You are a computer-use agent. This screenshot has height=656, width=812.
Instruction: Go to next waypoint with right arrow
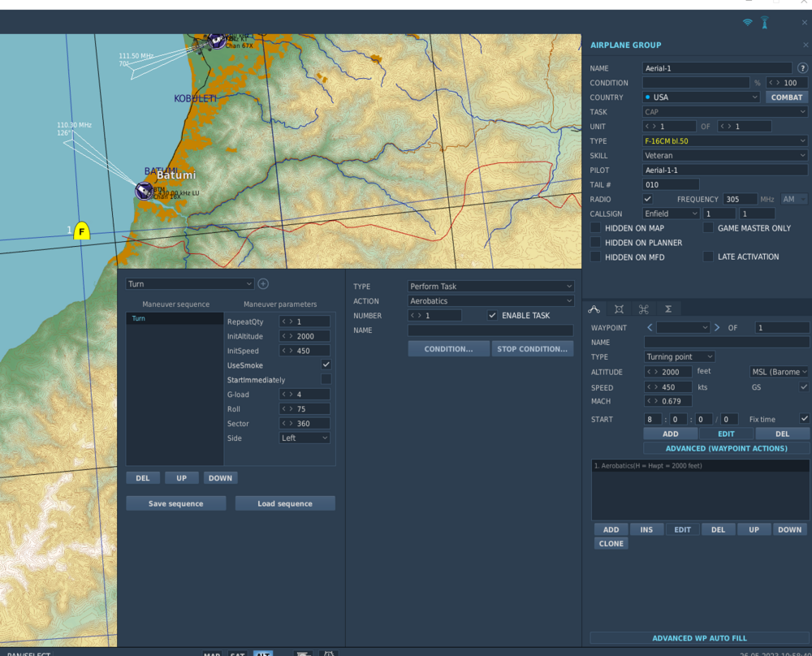pyautogui.click(x=717, y=328)
